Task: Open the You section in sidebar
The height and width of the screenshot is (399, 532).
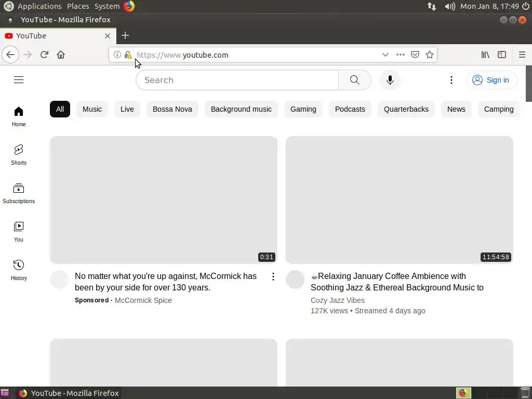Action: click(19, 232)
